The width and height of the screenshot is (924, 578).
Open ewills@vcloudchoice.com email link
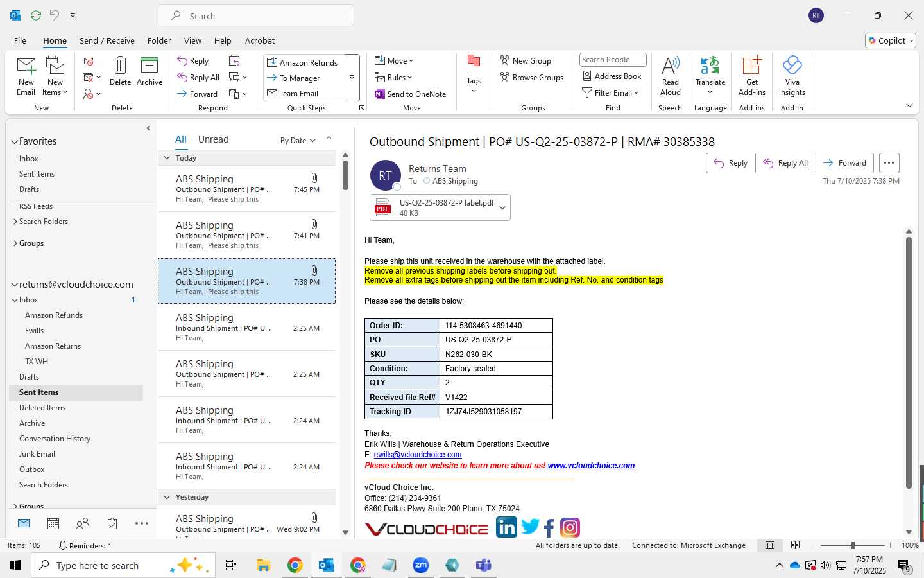pos(418,455)
